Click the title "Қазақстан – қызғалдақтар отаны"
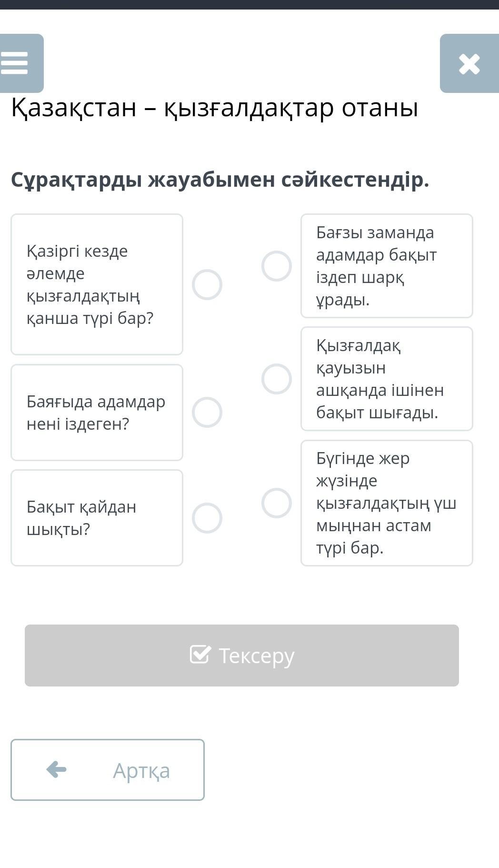The height and width of the screenshot is (868, 499). coord(215,108)
